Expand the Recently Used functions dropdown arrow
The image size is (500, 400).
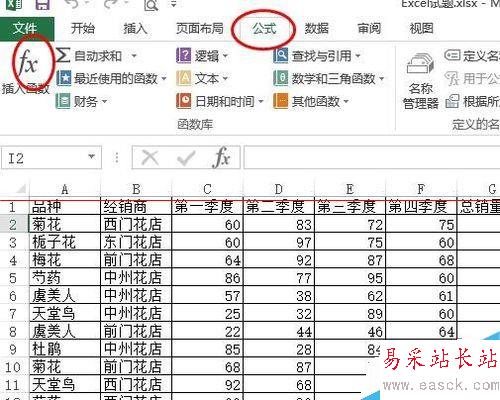tap(164, 79)
